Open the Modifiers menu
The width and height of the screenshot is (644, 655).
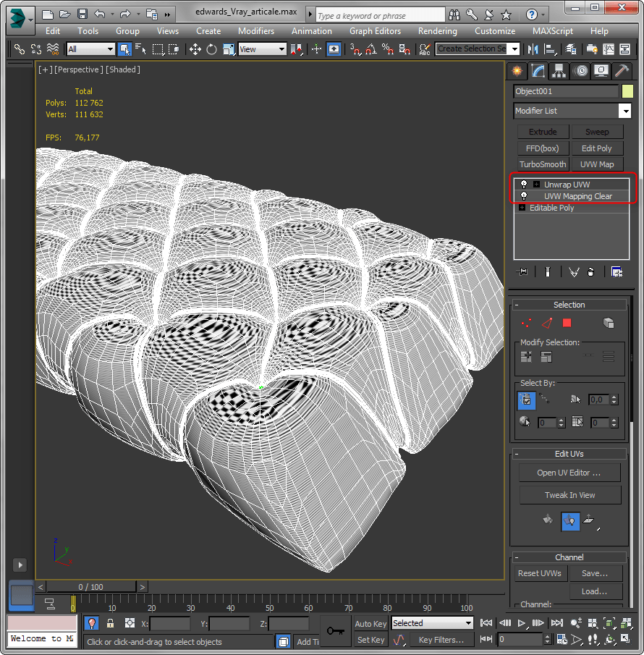coord(255,31)
